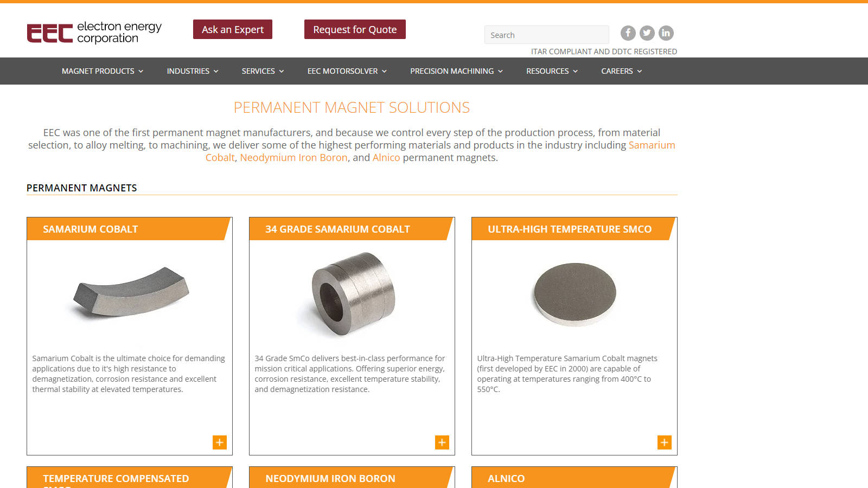Open the Twitter social icon
This screenshot has height=488, width=868.
click(x=647, y=33)
